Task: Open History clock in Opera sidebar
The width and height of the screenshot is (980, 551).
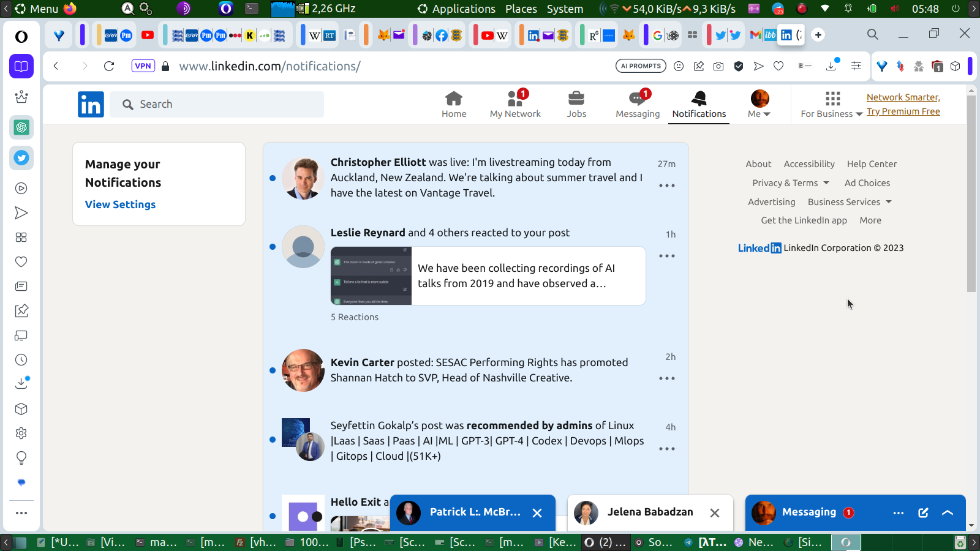Action: [21, 360]
